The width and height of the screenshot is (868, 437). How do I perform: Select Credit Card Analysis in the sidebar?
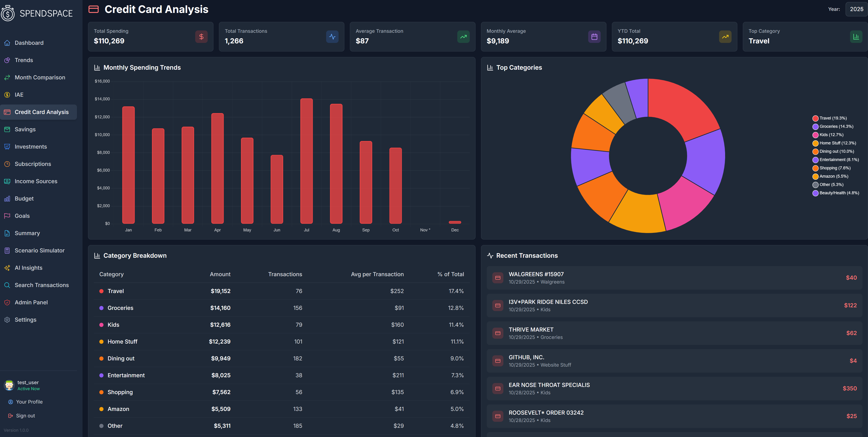(41, 112)
